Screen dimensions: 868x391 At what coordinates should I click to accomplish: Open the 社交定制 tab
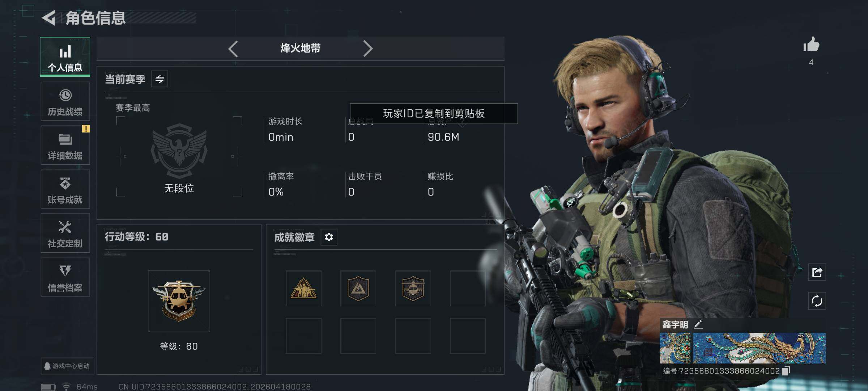tap(65, 234)
